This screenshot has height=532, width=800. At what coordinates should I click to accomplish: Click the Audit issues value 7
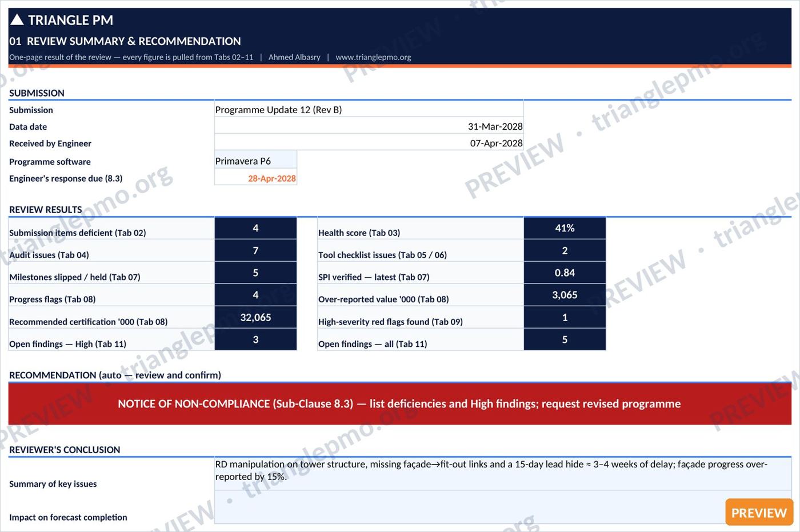click(255, 250)
